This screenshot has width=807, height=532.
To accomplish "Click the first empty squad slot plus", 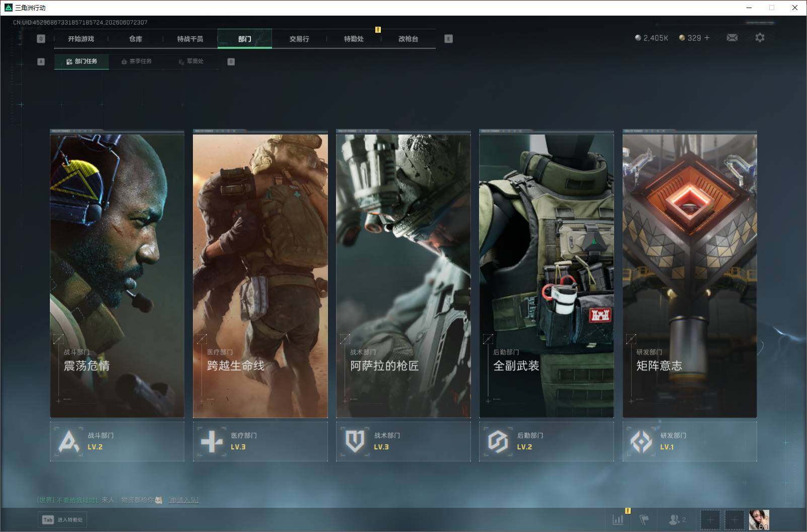I will [710, 520].
